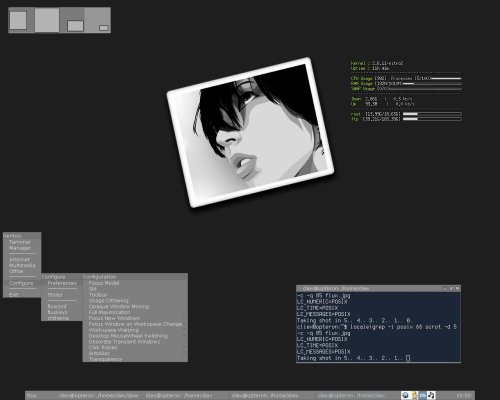The width and height of the screenshot is (500, 400).
Task: Expand the Transparency submenu
Action: tap(135, 359)
